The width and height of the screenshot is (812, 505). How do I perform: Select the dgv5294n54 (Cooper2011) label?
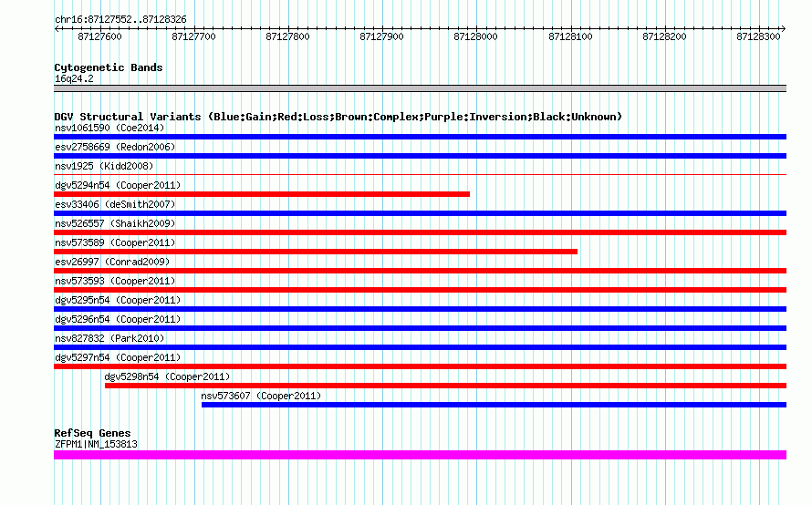118,185
